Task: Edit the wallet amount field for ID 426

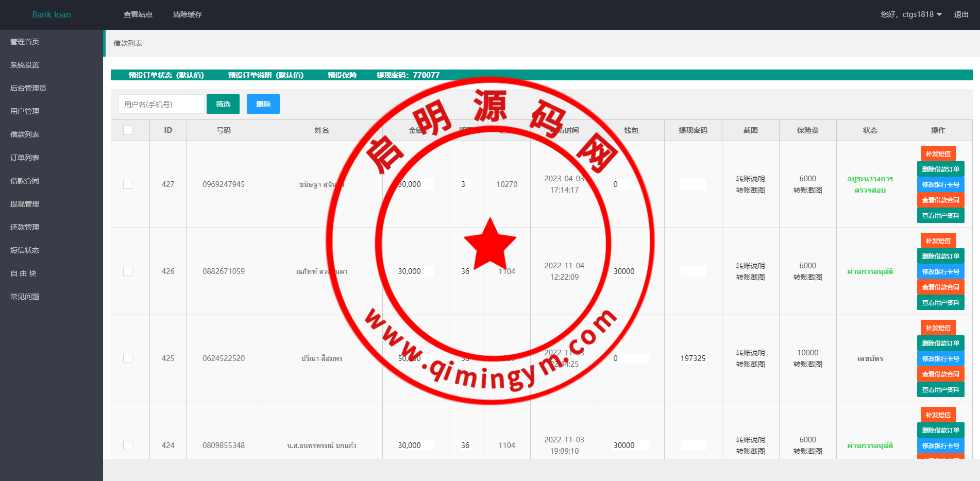Action: click(x=630, y=271)
